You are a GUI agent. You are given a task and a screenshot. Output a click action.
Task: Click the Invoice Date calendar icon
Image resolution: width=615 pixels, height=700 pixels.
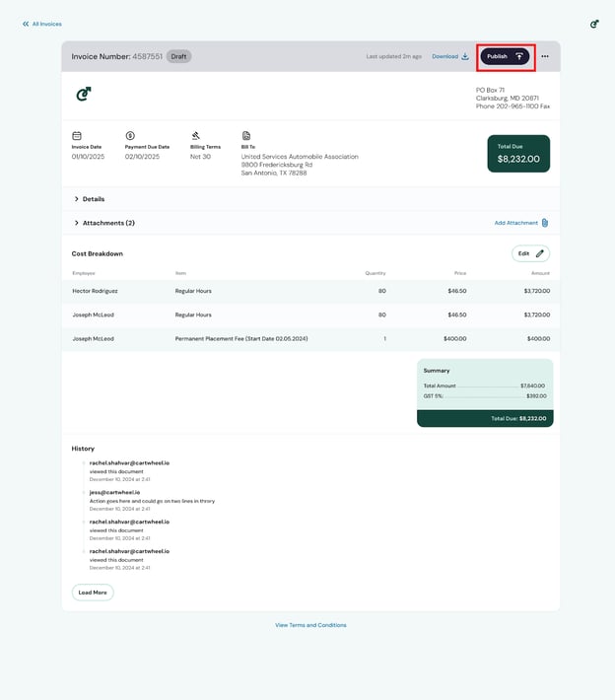(x=77, y=135)
